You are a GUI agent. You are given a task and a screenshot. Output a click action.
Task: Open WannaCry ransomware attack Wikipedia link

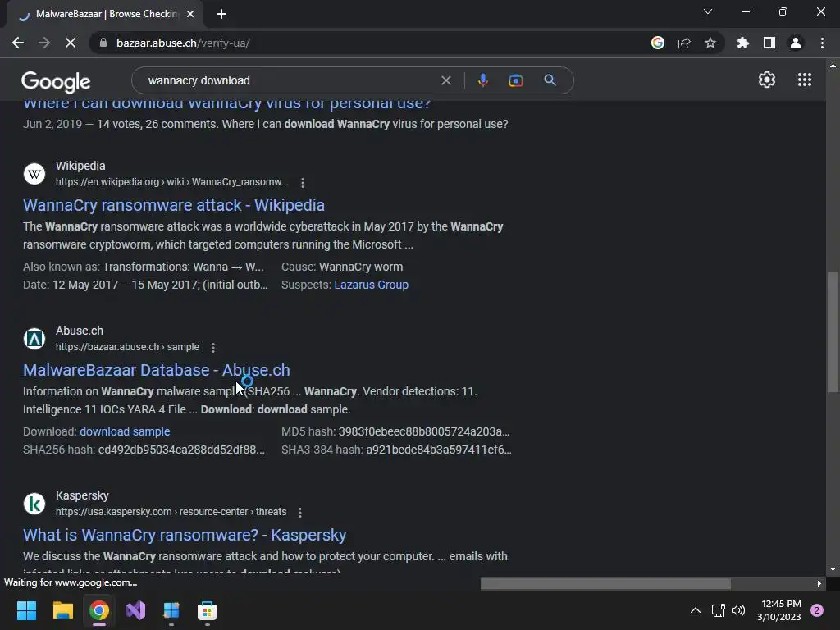click(x=174, y=205)
